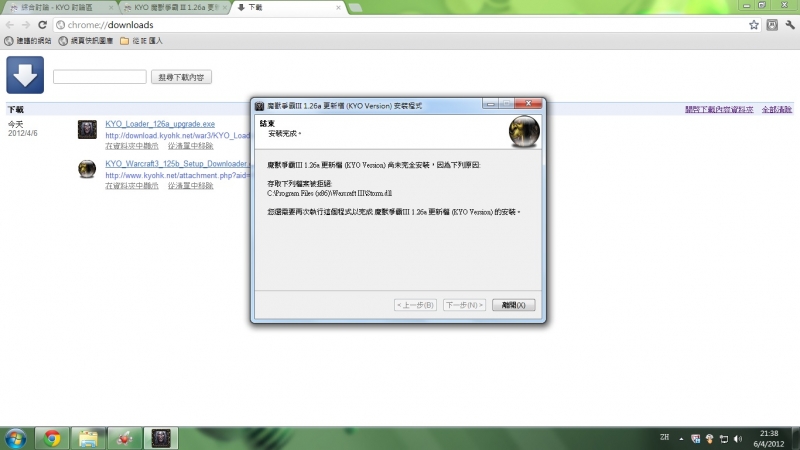Image resolution: width=800 pixels, height=450 pixels.
Task: Click the Storm.dll file path text
Action: [x=330, y=193]
